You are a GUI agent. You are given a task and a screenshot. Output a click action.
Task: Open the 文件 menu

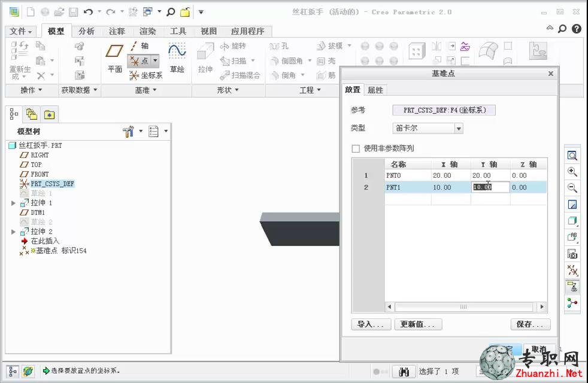coord(20,31)
